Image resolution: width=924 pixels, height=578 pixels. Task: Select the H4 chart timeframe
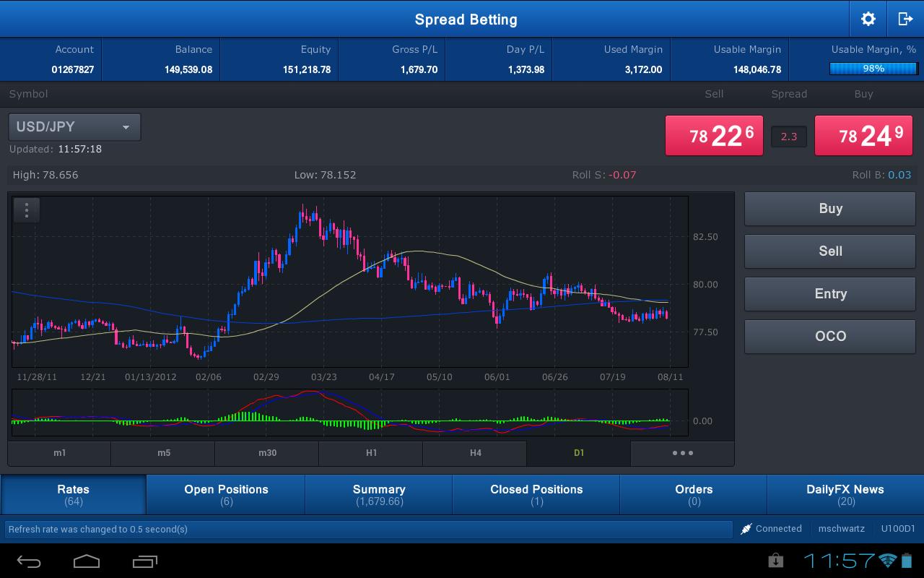pos(475,453)
